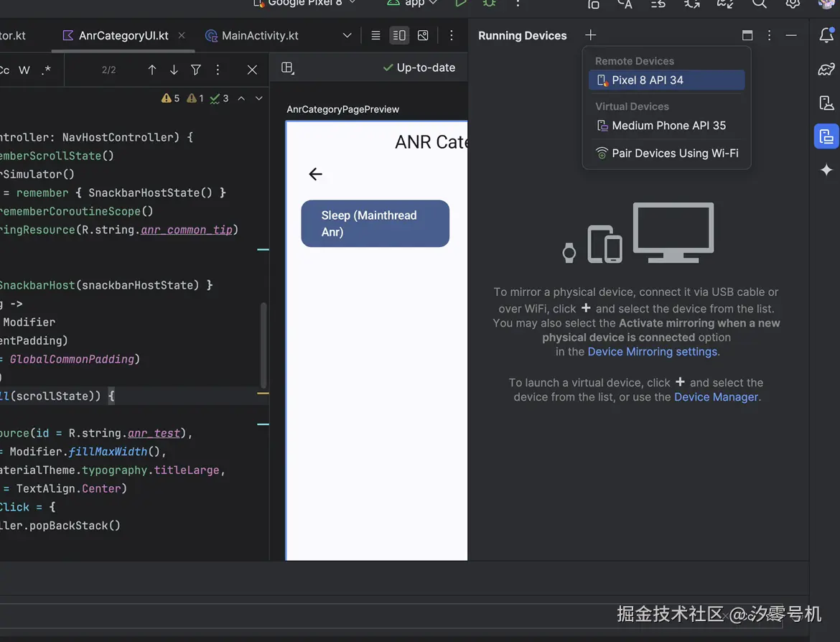Run the app using the green Run icon
This screenshot has width=840, height=642.
pos(461,3)
